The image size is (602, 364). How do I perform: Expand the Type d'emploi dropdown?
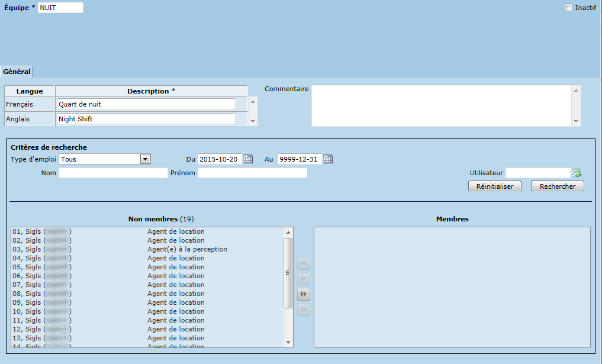coord(144,159)
